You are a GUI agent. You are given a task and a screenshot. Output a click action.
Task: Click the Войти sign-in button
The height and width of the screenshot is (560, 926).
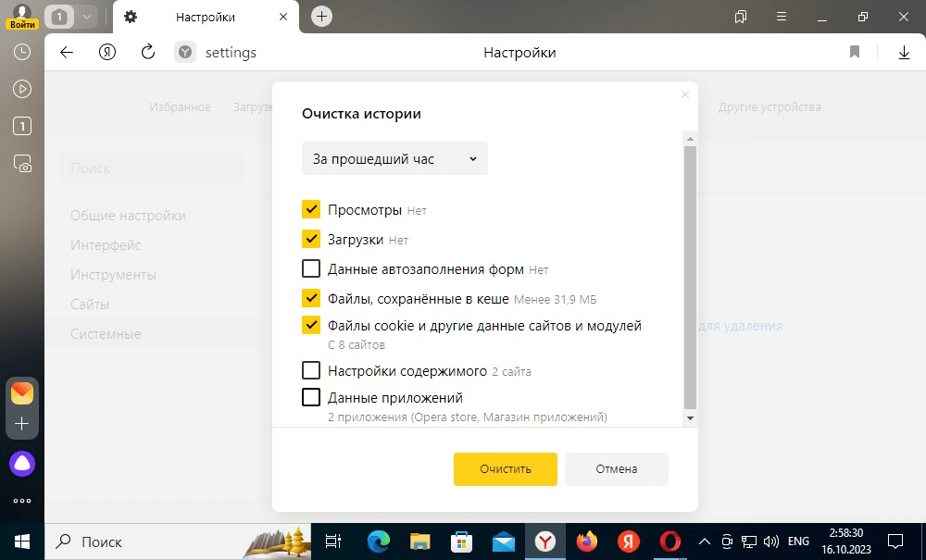[x=22, y=24]
